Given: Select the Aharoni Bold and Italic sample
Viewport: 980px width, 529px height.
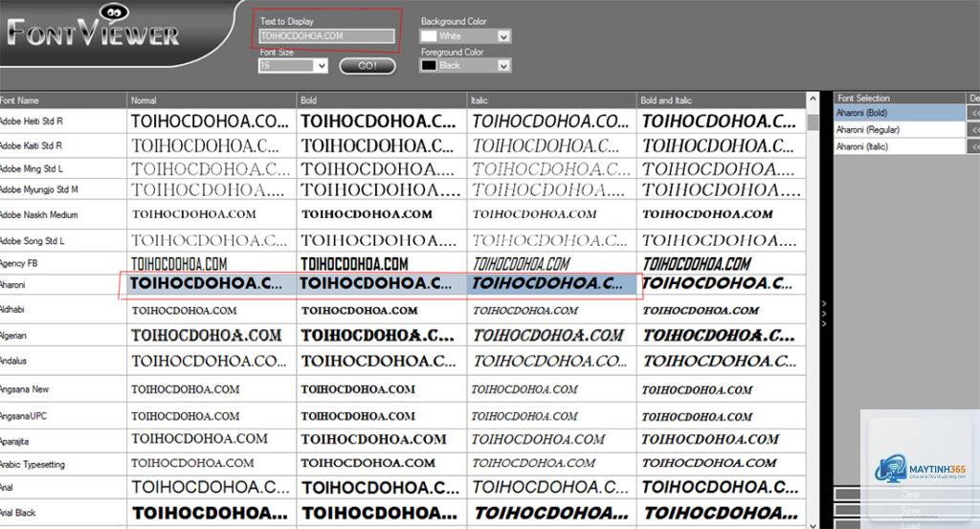Looking at the screenshot, I should click(x=722, y=284).
